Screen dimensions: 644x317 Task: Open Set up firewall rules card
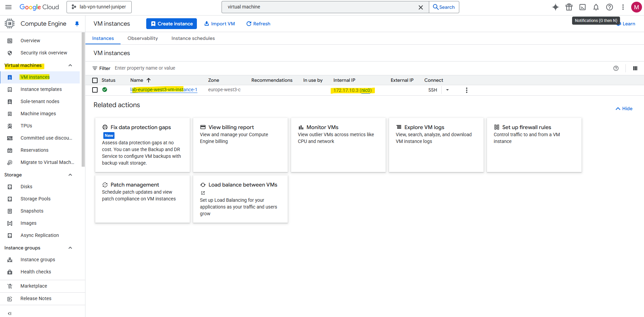[x=534, y=145]
